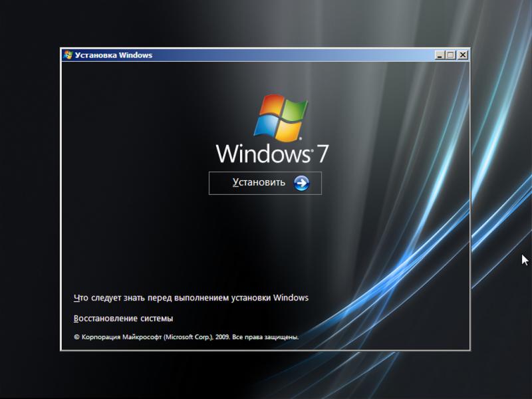Viewport: 532px width, 399px height.
Task: Click the numeral 7 in the logo text
Action: pyautogui.click(x=321, y=154)
